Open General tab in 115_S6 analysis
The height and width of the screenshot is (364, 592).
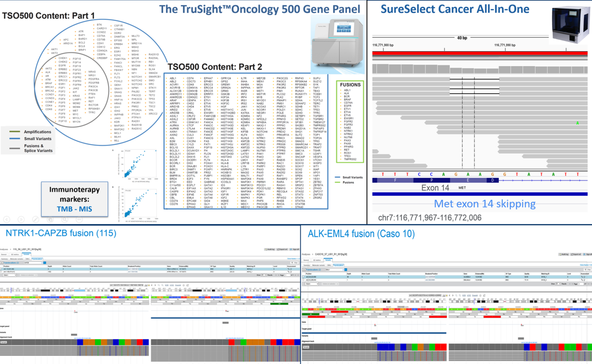point(4,255)
